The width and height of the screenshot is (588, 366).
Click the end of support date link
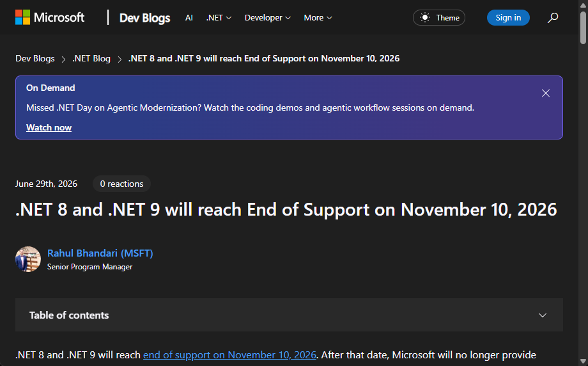[229, 354]
